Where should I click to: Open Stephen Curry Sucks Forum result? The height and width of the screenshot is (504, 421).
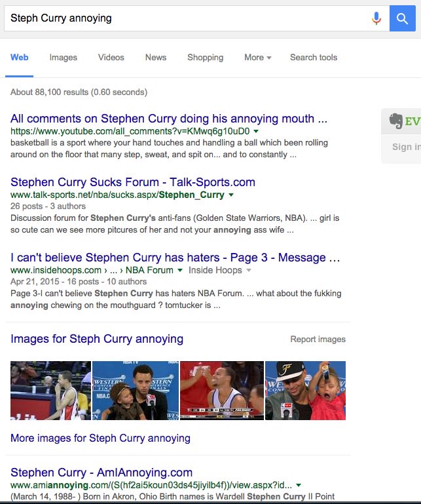[133, 182]
